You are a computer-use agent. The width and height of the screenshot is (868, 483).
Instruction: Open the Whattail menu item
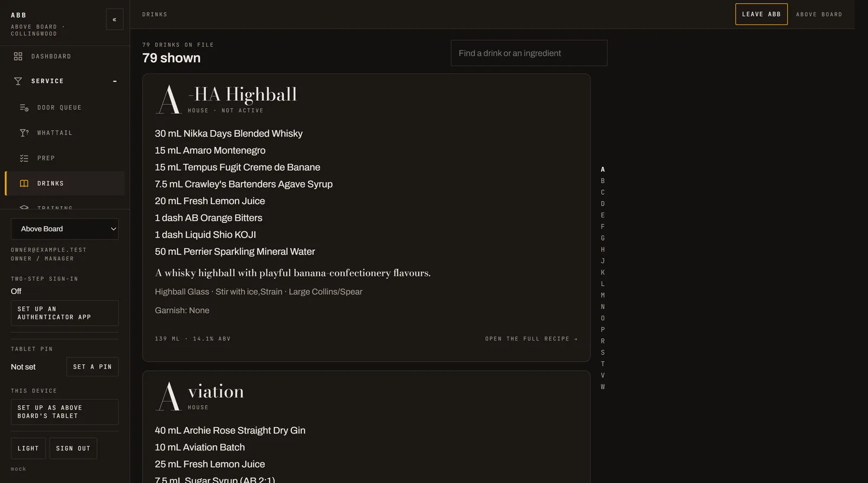[x=65, y=133]
